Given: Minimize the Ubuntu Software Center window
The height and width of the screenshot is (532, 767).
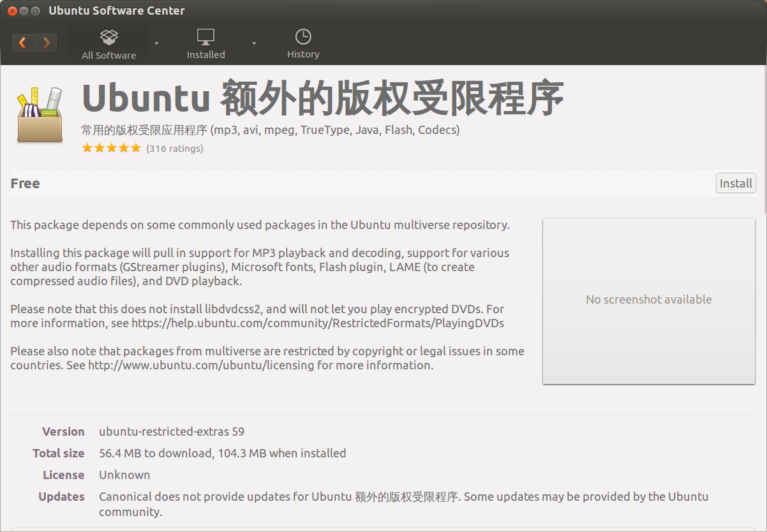Looking at the screenshot, I should [24, 11].
